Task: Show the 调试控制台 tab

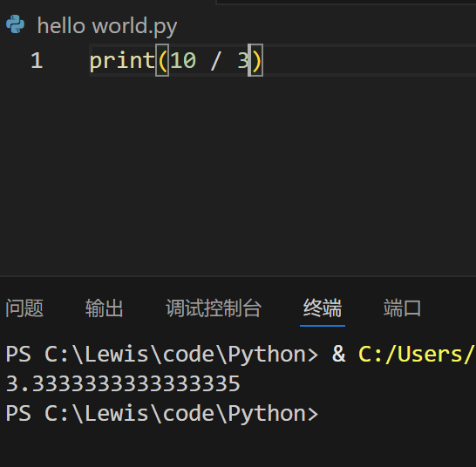Action: pos(214,308)
